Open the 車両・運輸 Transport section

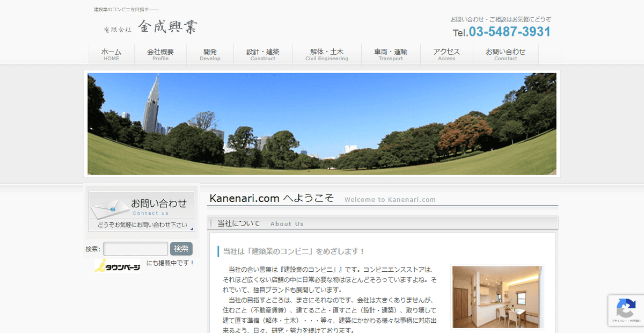coord(391,54)
